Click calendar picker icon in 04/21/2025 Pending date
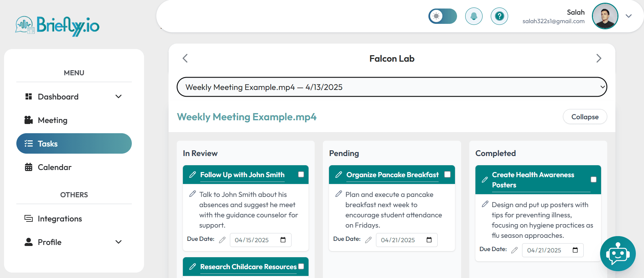Viewport: 644px width, 278px height. pos(429,240)
